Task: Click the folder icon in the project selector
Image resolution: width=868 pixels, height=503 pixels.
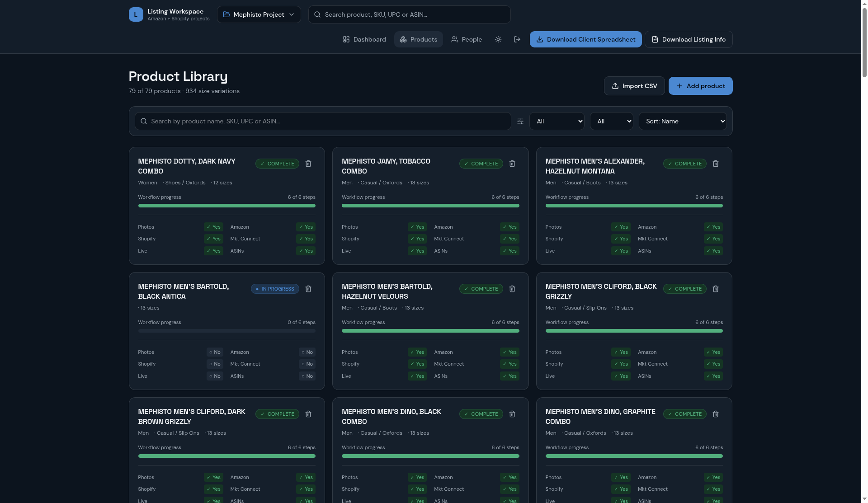Action: 226,14
